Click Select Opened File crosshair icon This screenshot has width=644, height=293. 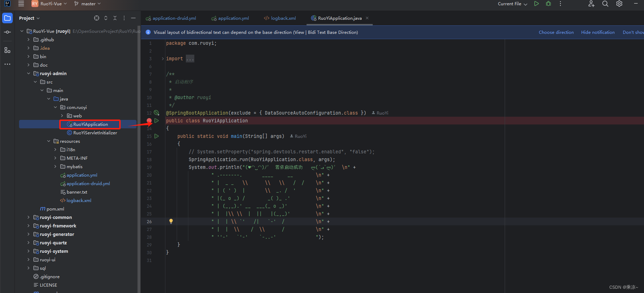(x=97, y=18)
